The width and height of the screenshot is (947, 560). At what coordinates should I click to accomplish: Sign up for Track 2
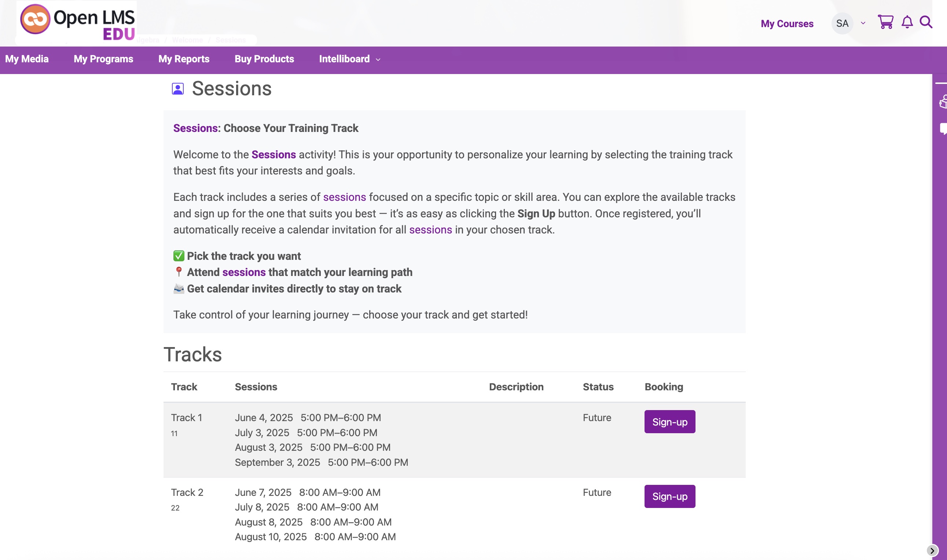[669, 496]
